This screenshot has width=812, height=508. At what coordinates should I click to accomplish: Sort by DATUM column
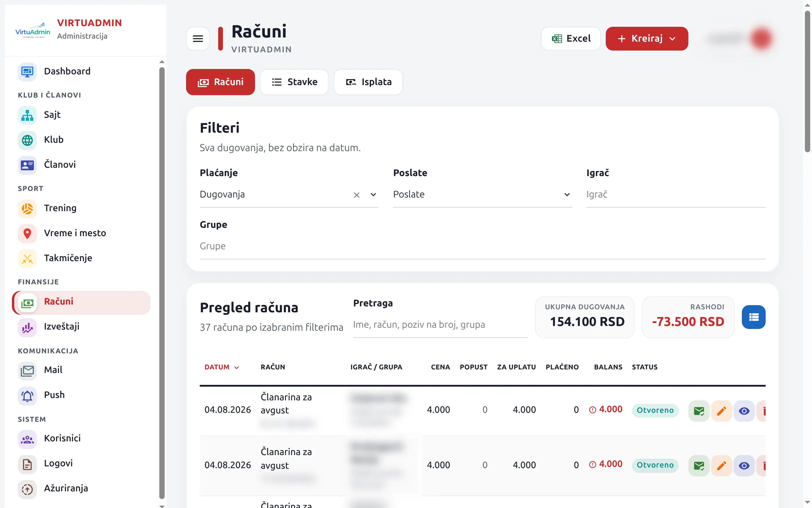click(x=221, y=367)
